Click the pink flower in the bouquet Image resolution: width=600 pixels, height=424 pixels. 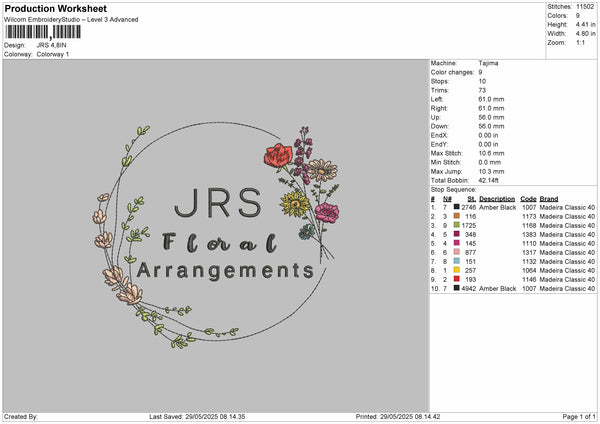326,213
